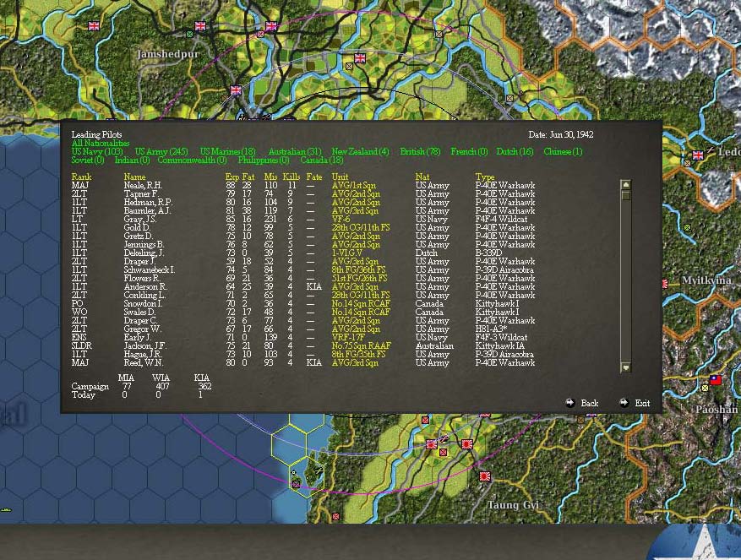
Task: Select pilot Baumler, A.J.
Action: pos(148,211)
